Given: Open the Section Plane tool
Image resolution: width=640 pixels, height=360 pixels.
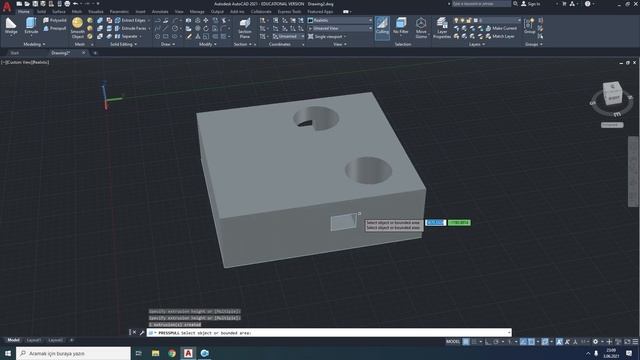Looking at the screenshot, I should (x=244, y=28).
